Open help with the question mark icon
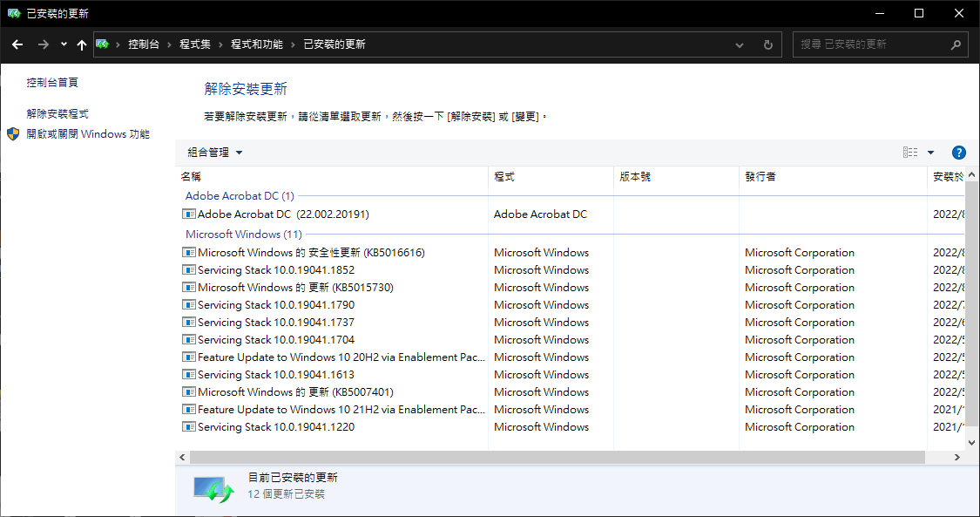Image resolution: width=980 pixels, height=517 pixels. (x=959, y=153)
